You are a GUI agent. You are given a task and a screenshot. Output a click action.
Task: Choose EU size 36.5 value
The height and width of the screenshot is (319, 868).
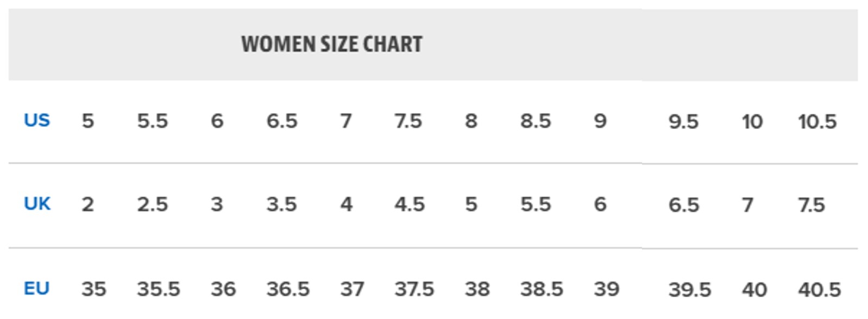coord(288,289)
